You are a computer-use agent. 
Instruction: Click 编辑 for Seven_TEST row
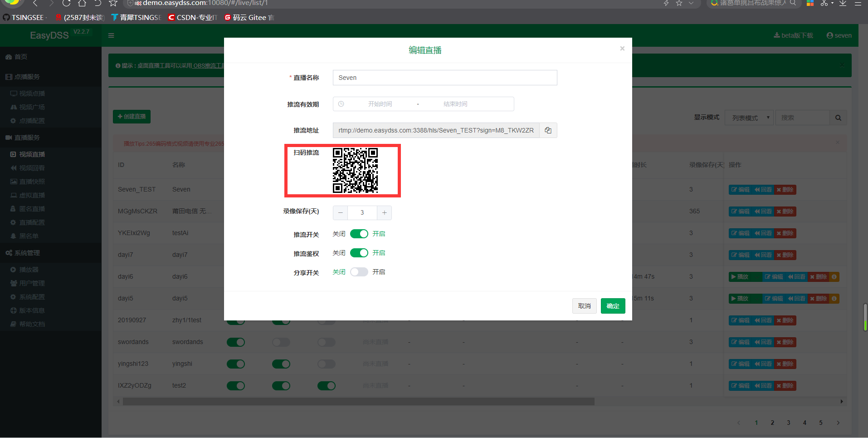click(x=740, y=190)
